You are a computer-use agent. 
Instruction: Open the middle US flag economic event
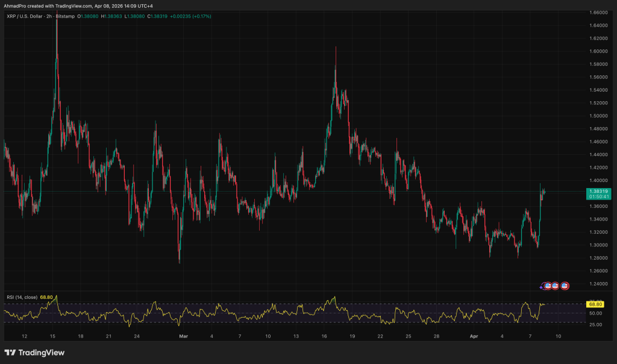[x=555, y=285]
